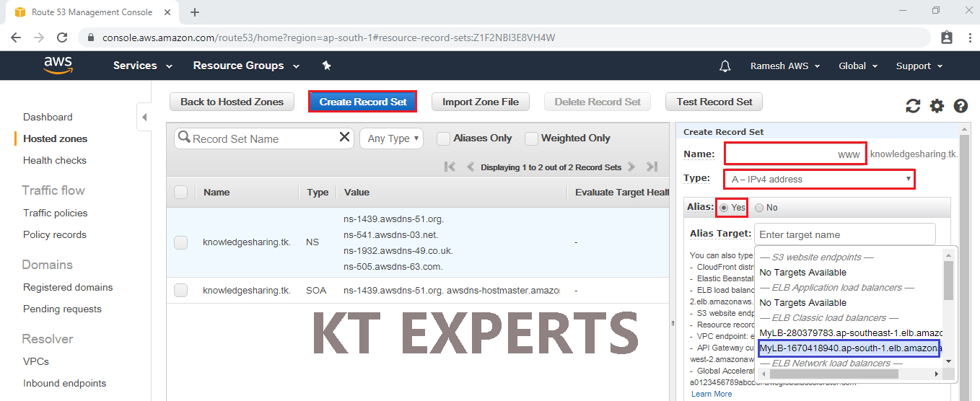Click browser forward arrow
Screen dimensions: 980x401
coord(39,38)
